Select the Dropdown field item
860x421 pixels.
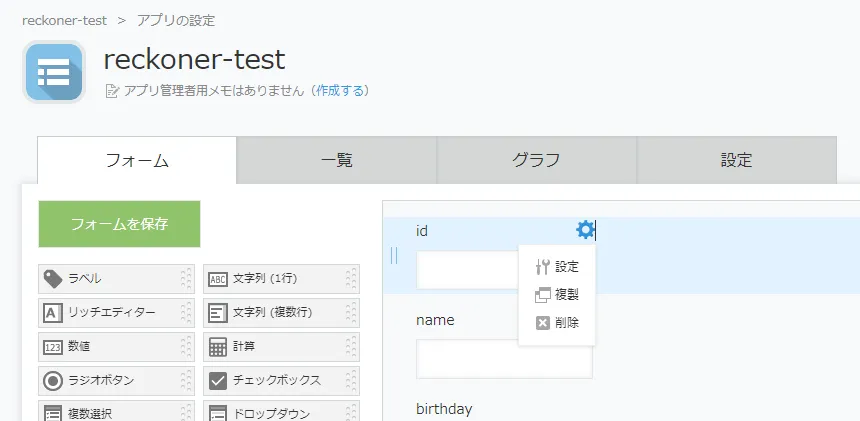(x=263, y=412)
